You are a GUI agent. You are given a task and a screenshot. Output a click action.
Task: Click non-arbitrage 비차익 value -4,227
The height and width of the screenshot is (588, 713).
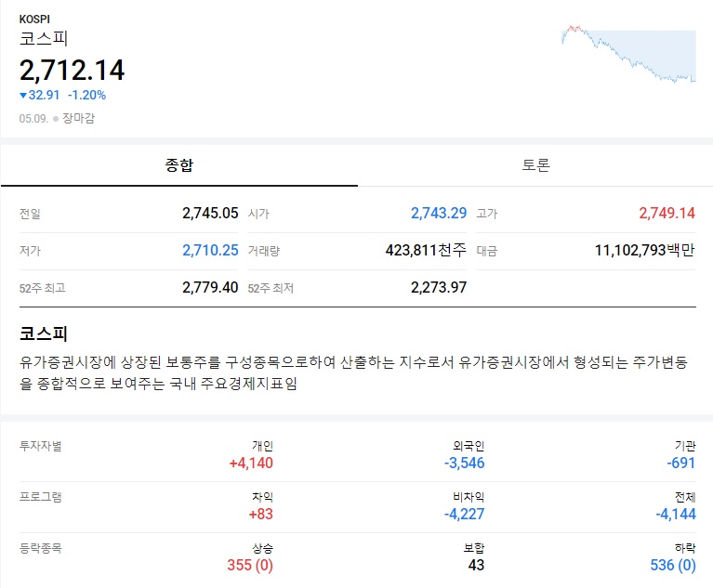pos(464,514)
